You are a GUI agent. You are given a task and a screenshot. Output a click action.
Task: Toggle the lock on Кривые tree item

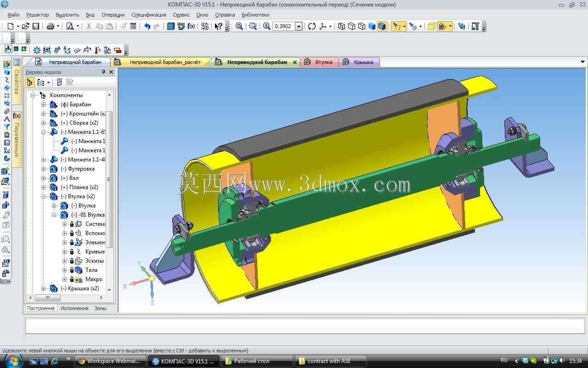pyautogui.click(x=72, y=252)
